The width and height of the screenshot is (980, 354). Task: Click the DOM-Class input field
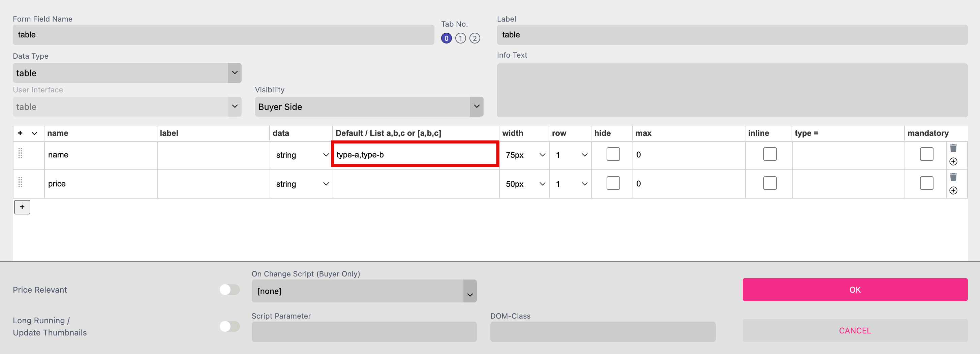603,331
